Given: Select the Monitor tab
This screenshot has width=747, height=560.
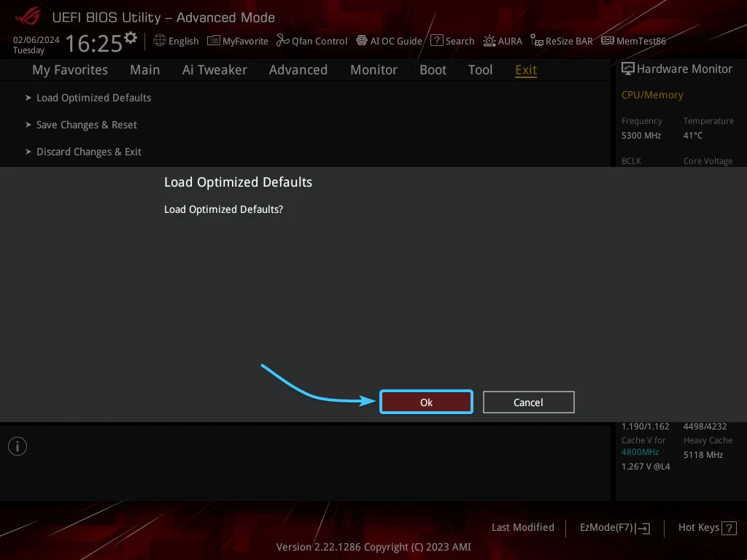Looking at the screenshot, I should [373, 70].
